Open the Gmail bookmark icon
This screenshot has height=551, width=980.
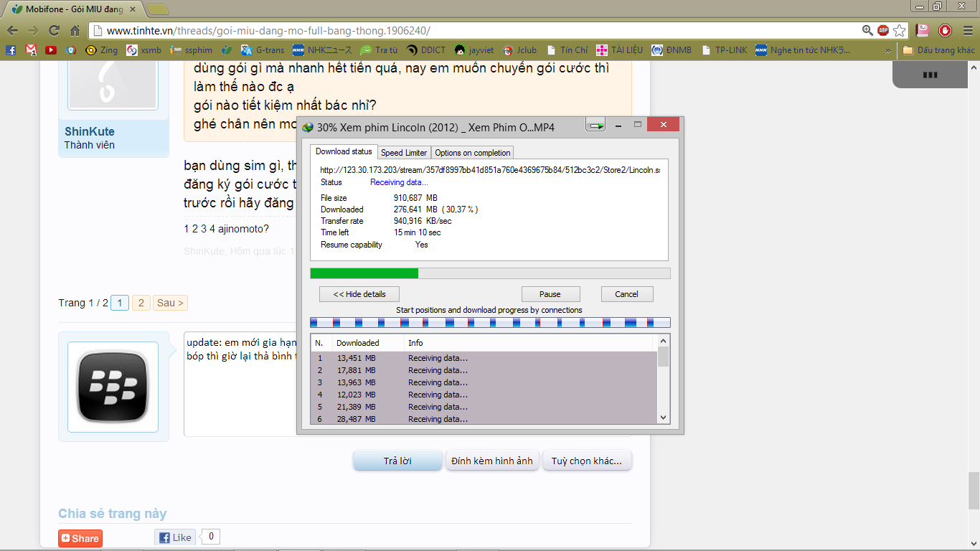point(31,50)
